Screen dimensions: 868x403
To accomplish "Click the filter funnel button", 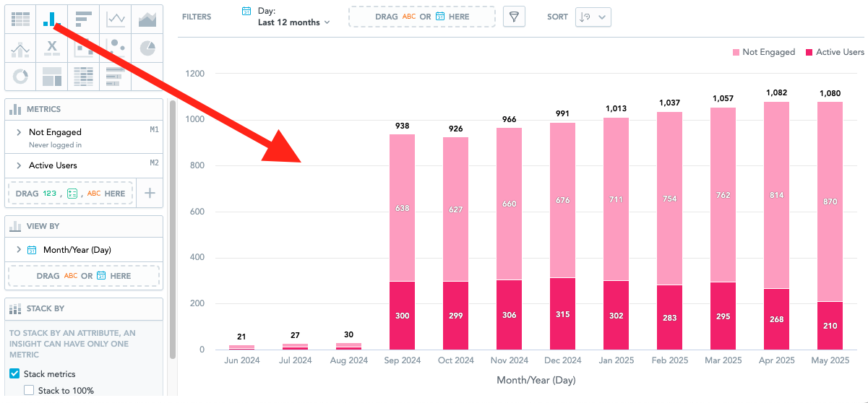I will click(x=514, y=17).
